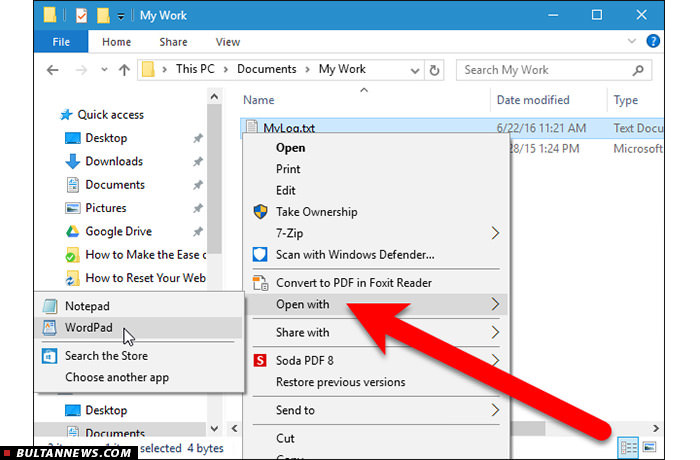This screenshot has width=700, height=460.
Task: Choose Print in the context menu
Action: 288,169
